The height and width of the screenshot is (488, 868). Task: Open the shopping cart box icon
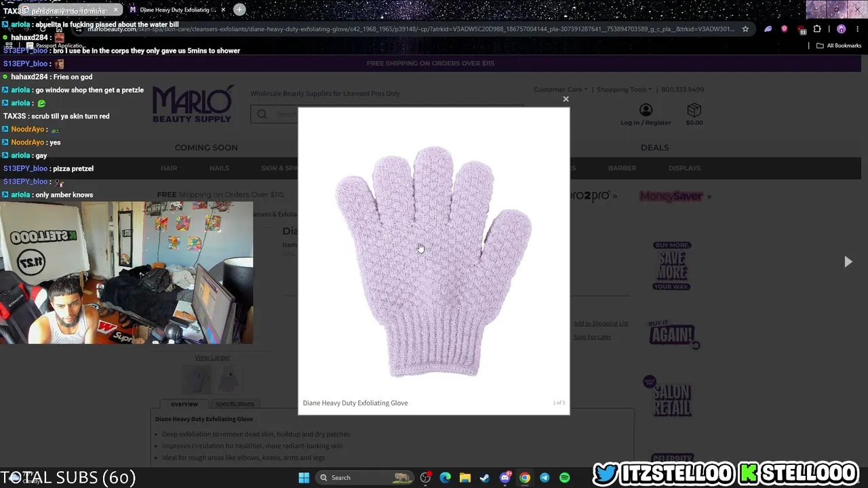tap(694, 110)
